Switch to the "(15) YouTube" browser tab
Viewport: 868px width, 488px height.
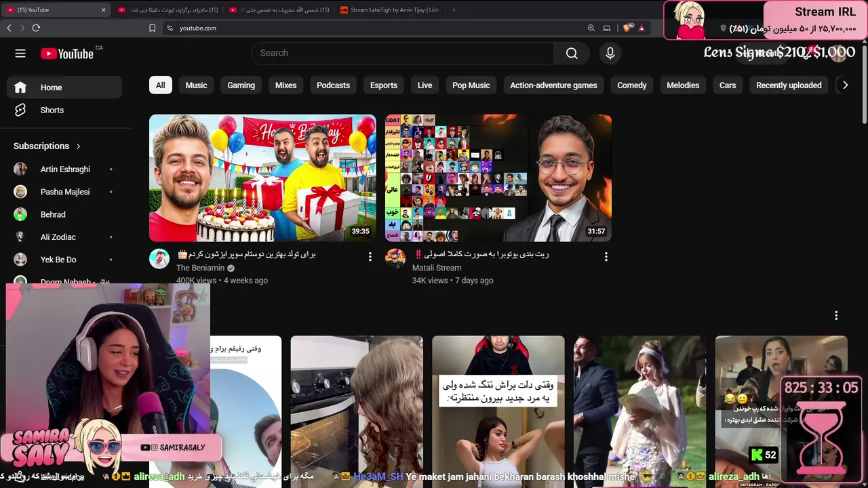(57, 9)
